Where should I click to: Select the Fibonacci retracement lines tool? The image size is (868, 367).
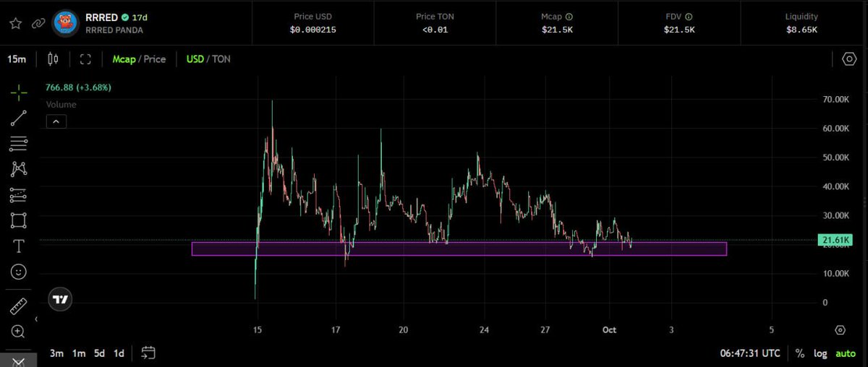(19, 143)
